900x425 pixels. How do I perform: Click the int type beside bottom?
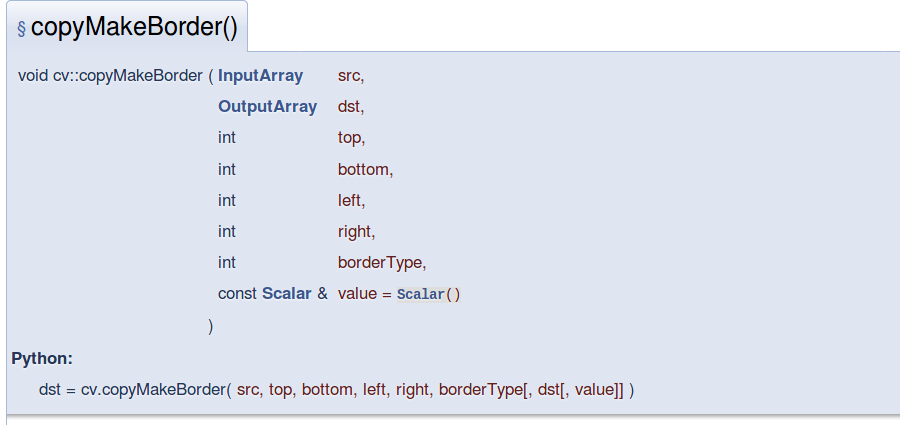227,169
